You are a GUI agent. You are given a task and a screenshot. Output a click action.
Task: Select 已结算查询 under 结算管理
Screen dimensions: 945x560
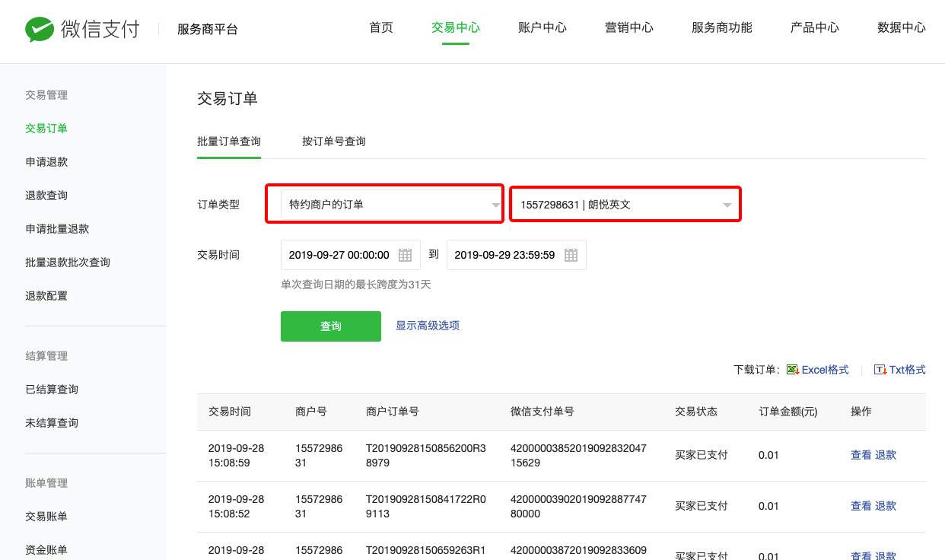point(52,390)
